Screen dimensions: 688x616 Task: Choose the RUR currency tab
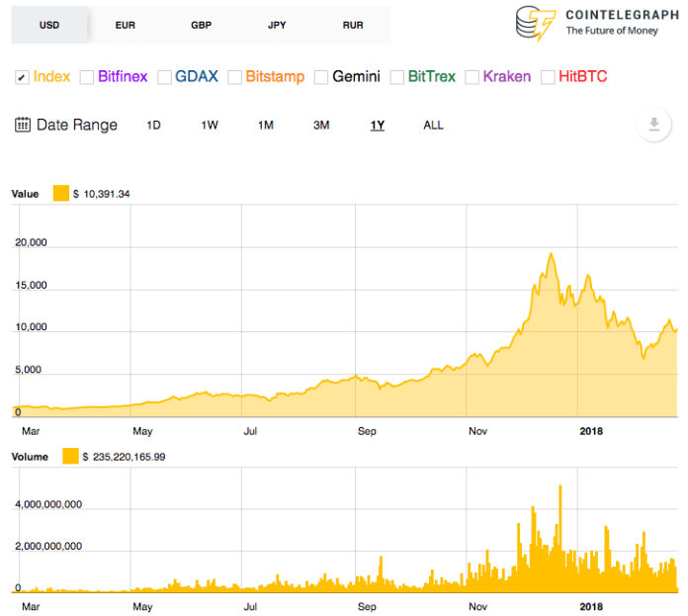(x=353, y=24)
